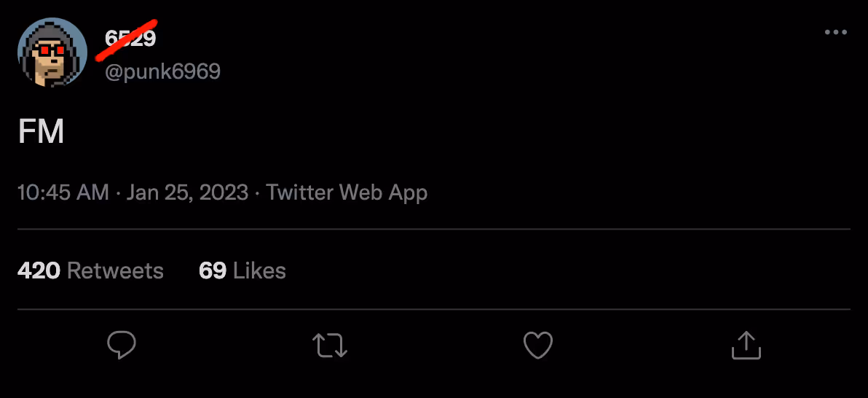868x398 pixels.
Task: Open the Twitter Web App source link
Action: (x=347, y=193)
